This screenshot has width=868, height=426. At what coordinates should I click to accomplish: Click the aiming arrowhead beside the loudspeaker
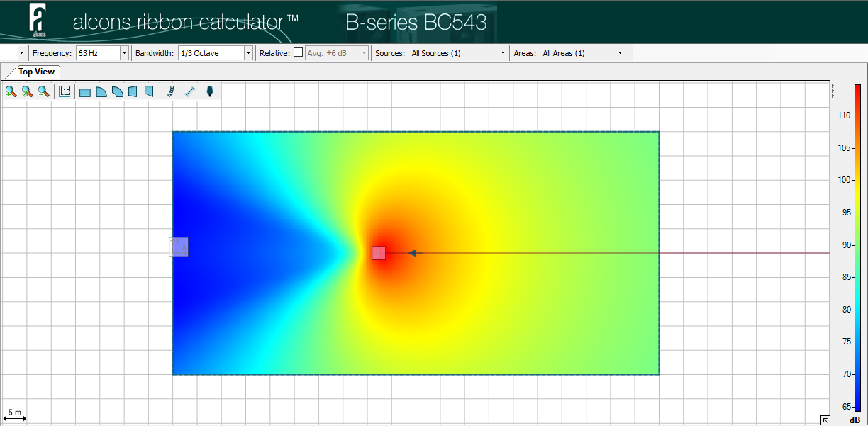(412, 253)
